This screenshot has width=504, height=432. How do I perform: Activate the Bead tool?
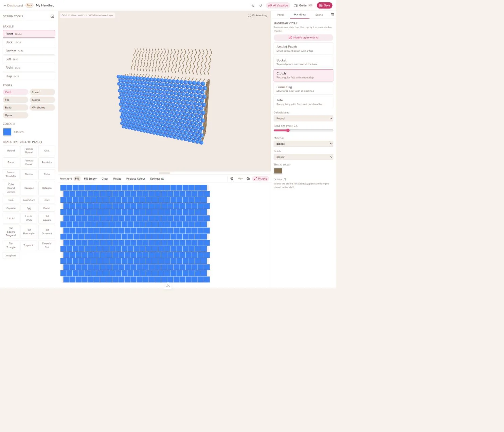click(x=15, y=107)
